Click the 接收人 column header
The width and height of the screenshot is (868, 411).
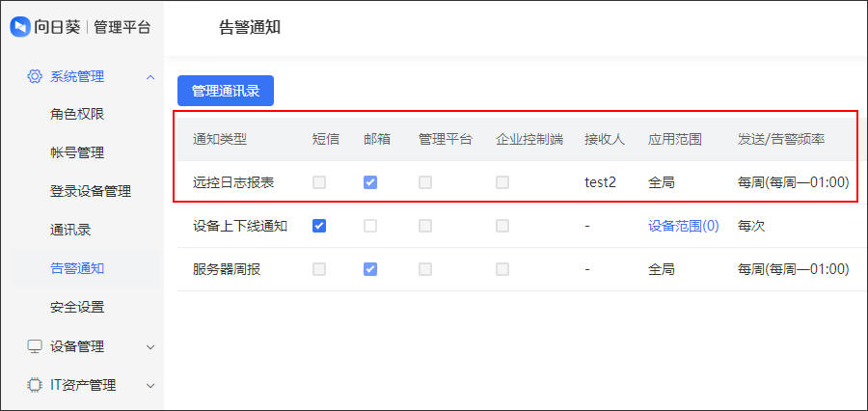[605, 139]
